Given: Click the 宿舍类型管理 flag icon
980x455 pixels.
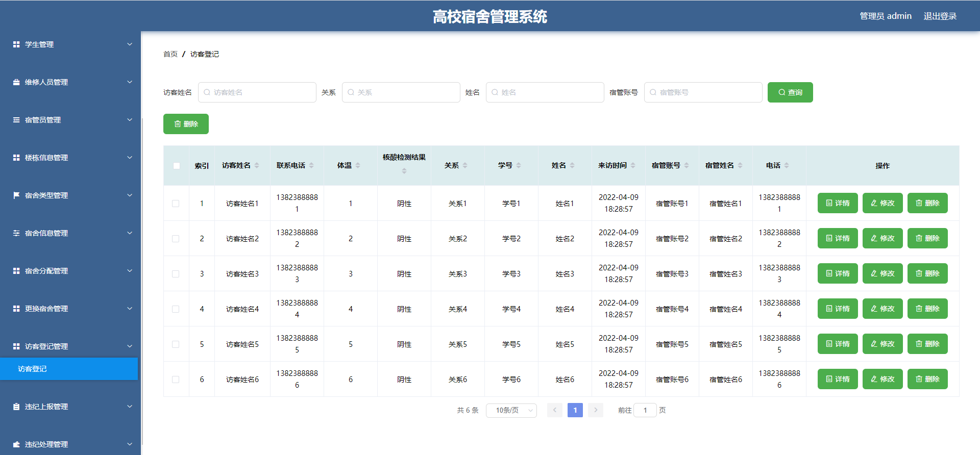Looking at the screenshot, I should 16,195.
